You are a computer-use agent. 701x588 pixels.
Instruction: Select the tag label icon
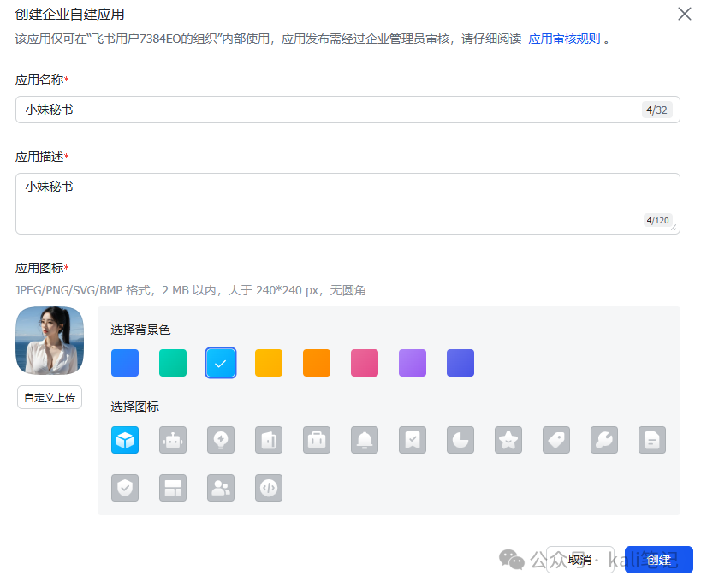tap(555, 439)
